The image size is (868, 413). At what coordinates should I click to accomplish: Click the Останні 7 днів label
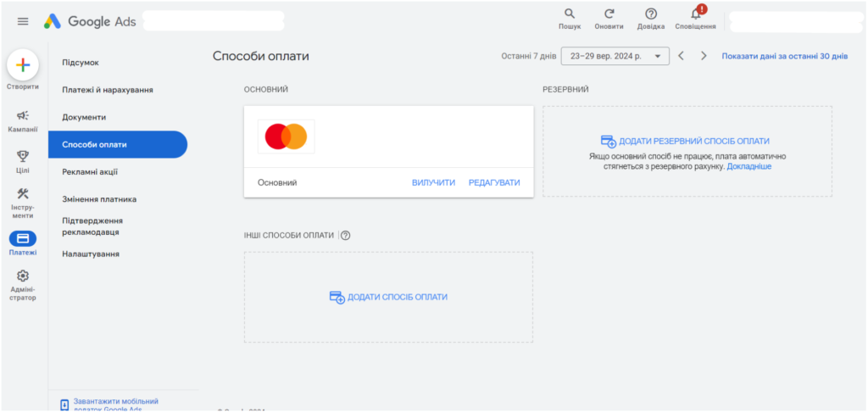tap(529, 56)
